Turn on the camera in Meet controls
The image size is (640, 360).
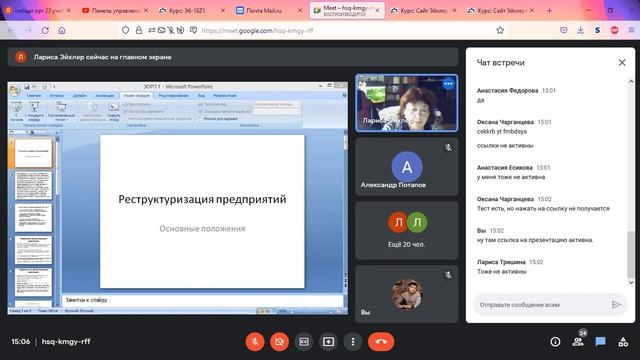tap(280, 342)
